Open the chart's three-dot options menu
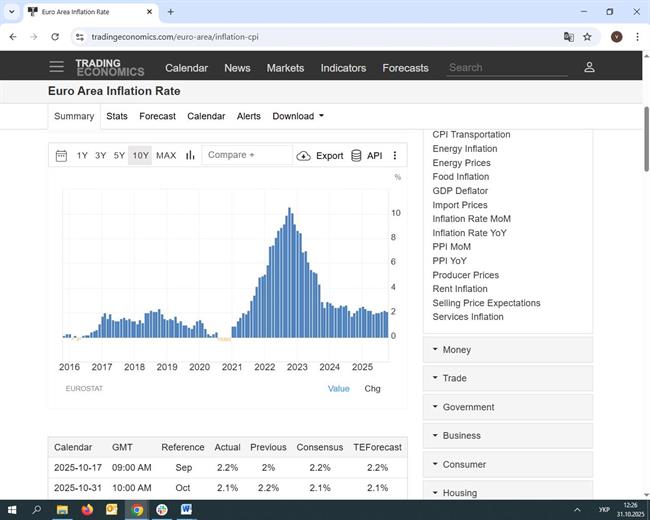 point(395,156)
